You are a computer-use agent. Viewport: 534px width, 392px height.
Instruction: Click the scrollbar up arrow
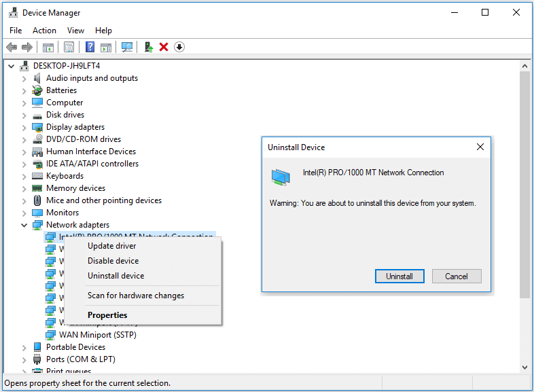coord(524,66)
